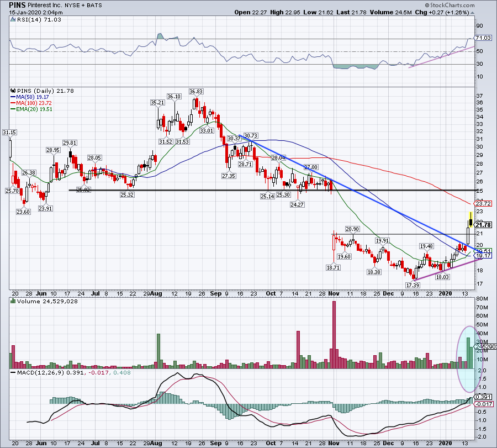Viewport: 497px width, 448px height.
Task: Click the 19.48 price label
Action: pyautogui.click(x=426, y=246)
